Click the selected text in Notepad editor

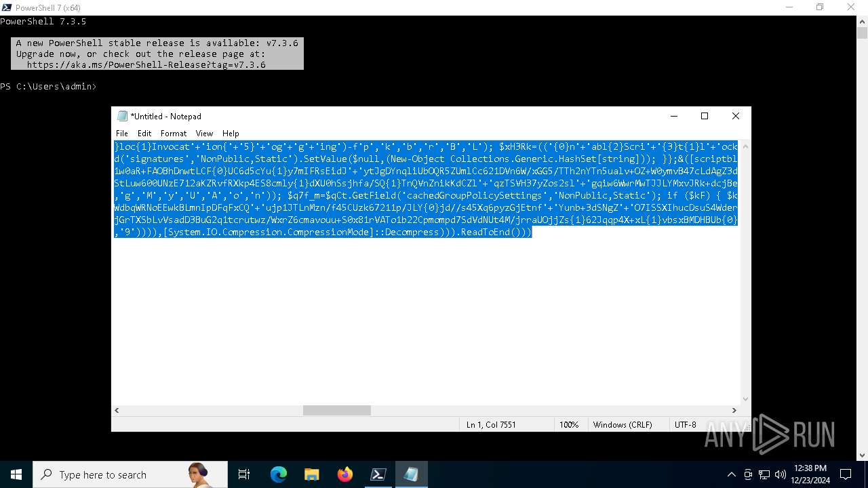coord(426,189)
